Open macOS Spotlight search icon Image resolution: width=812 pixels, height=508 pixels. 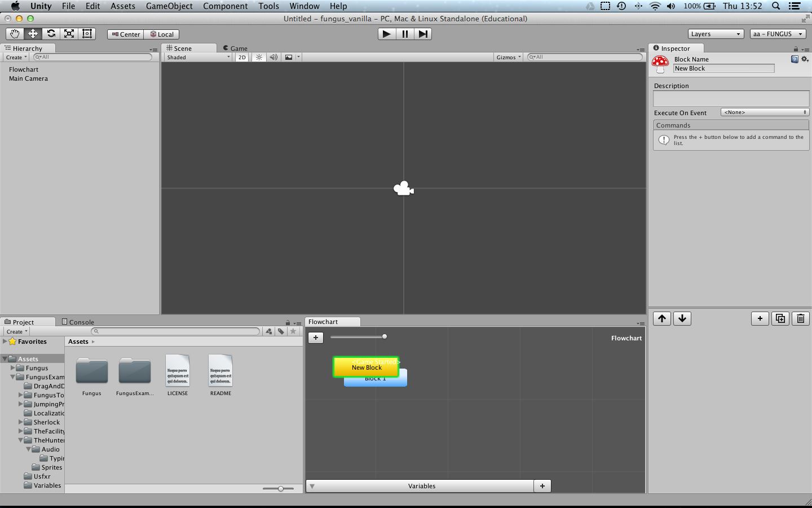pos(776,6)
